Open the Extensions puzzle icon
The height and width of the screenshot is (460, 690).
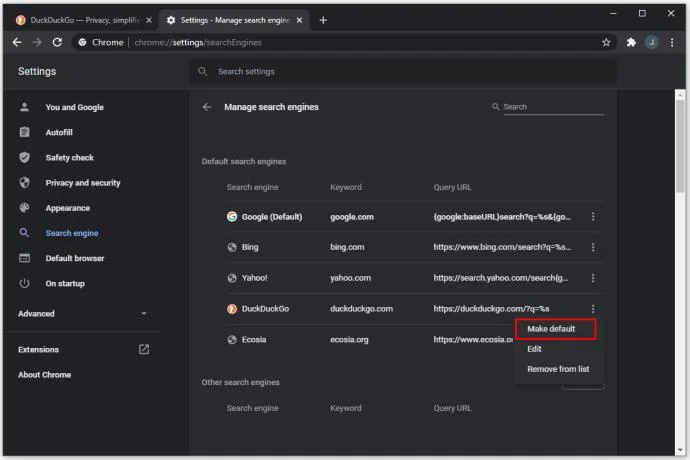(631, 42)
